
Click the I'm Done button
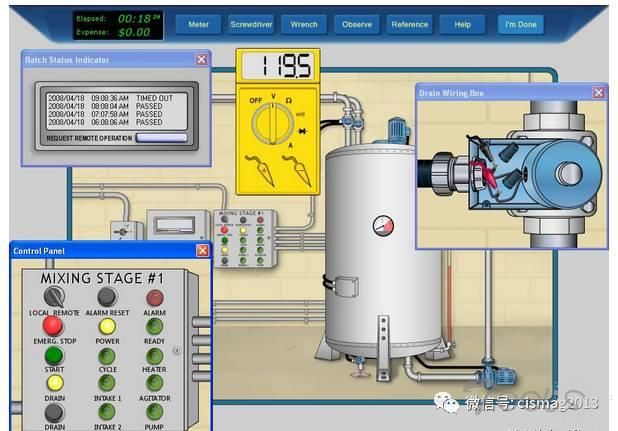coord(520,24)
